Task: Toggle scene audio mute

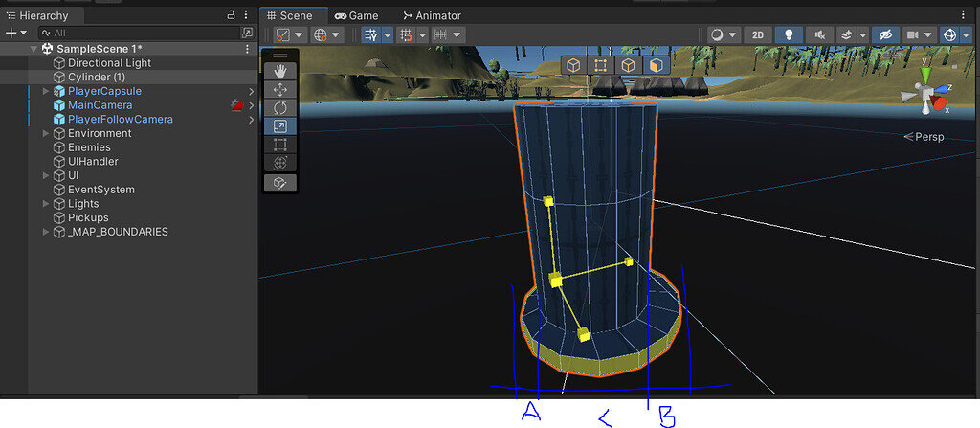Action: click(818, 34)
